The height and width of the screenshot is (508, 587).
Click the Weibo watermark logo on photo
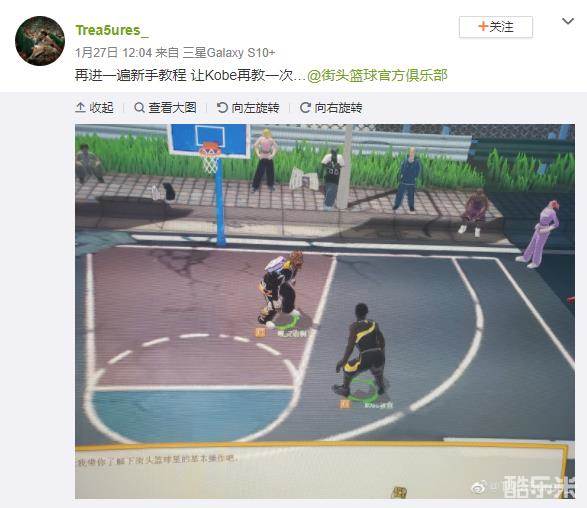coord(480,488)
